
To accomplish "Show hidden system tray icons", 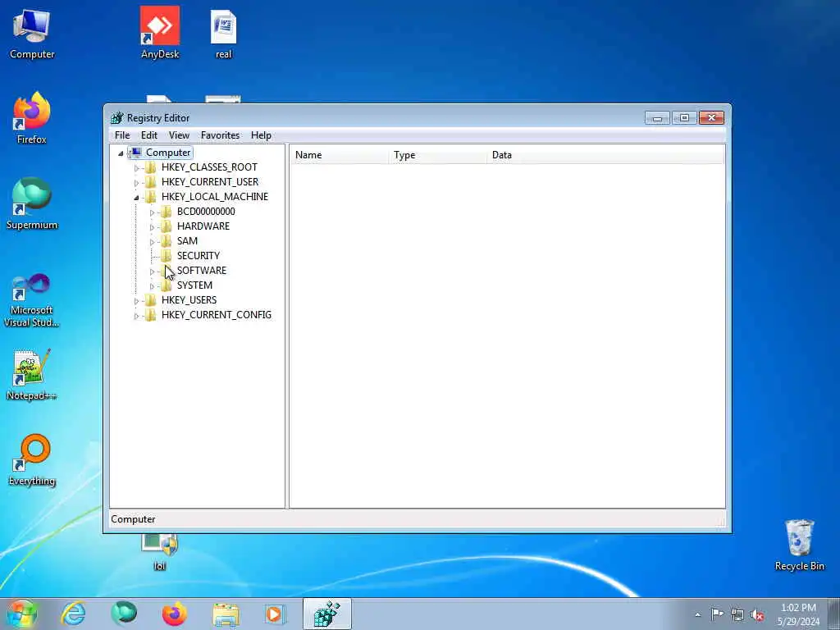I will coord(697,614).
